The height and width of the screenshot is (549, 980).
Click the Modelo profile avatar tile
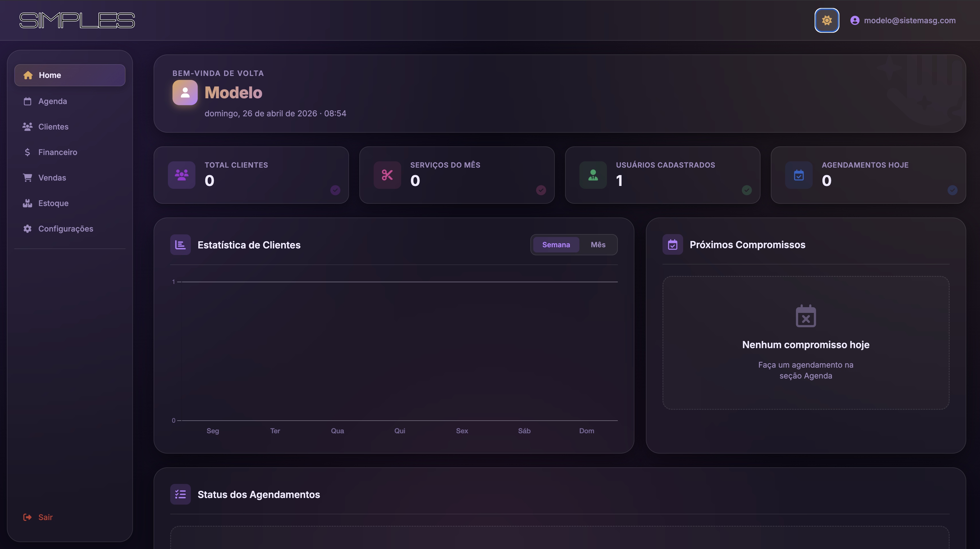tap(185, 93)
